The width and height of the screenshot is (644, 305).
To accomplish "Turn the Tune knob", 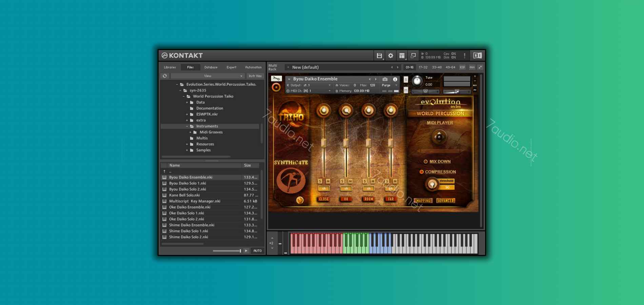I will click(417, 81).
